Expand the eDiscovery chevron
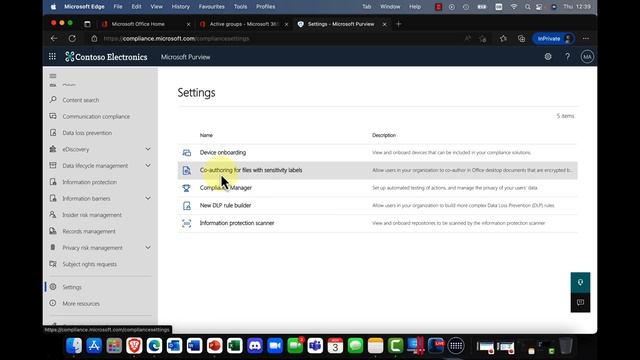The height and width of the screenshot is (360, 640). point(148,149)
